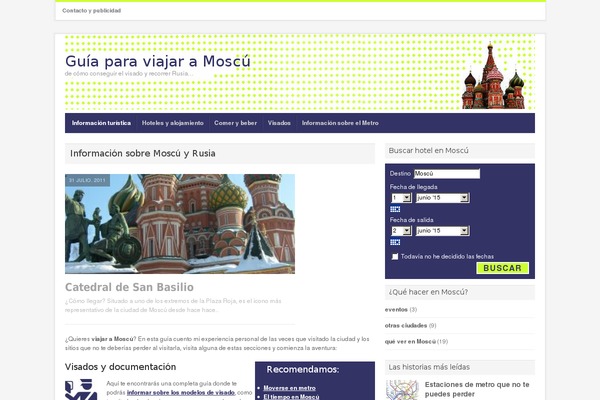The image size is (600, 400).
Task: Click 'Buscar hotel en Moscú' heading
Action: coord(429,151)
